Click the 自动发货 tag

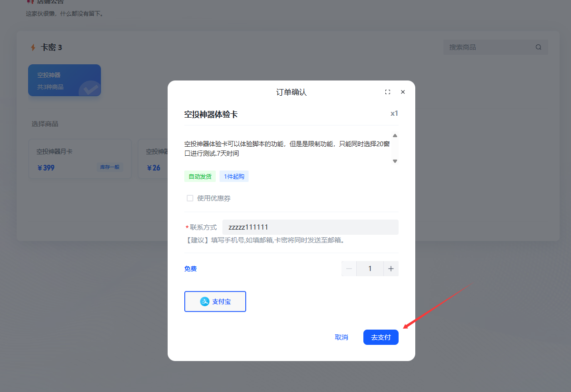point(200,176)
